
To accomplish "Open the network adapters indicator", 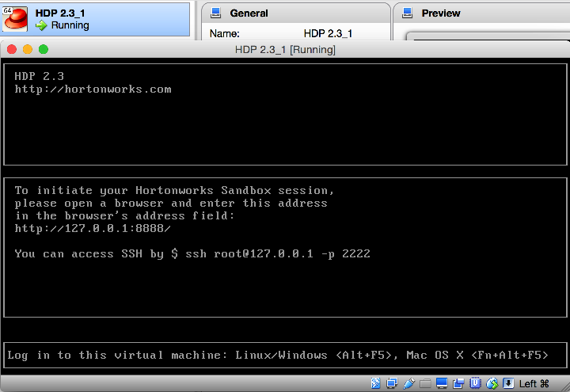I will click(x=392, y=383).
